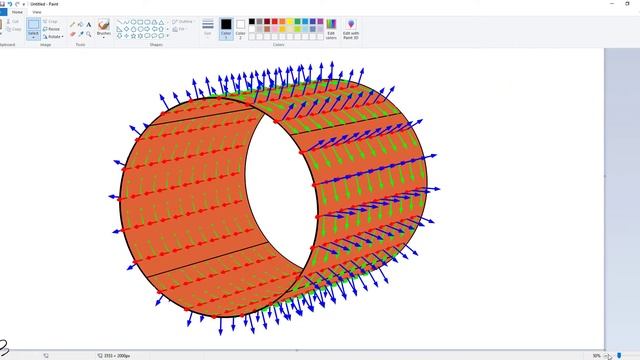The width and height of the screenshot is (640, 360).
Task: Pick the purple color swatch
Action: click(320, 21)
